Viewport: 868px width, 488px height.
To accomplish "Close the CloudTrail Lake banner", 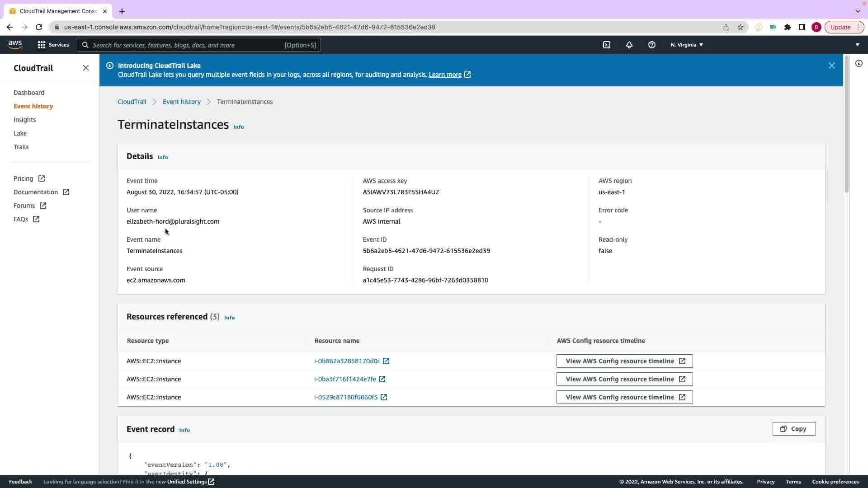I will pyautogui.click(x=831, y=66).
